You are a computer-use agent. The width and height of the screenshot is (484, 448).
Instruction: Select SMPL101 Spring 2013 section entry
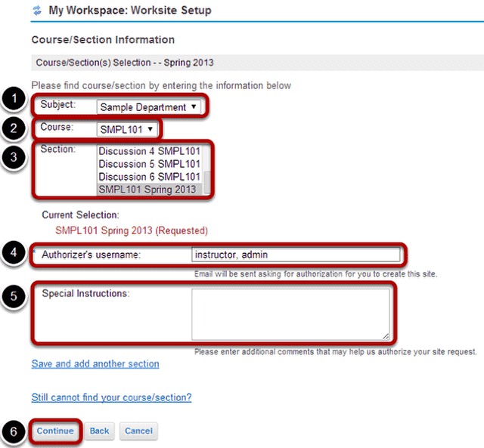[150, 190]
